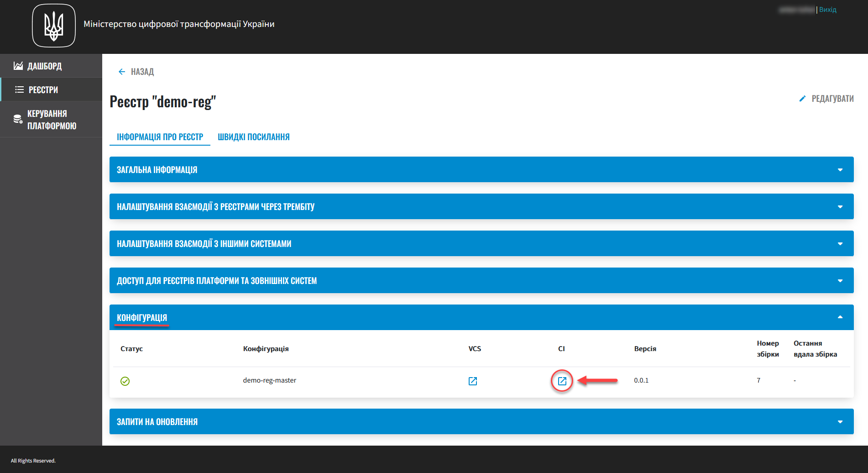Image resolution: width=868 pixels, height=473 pixels.
Task: Click the Ukrainian trident logo
Action: tap(54, 26)
